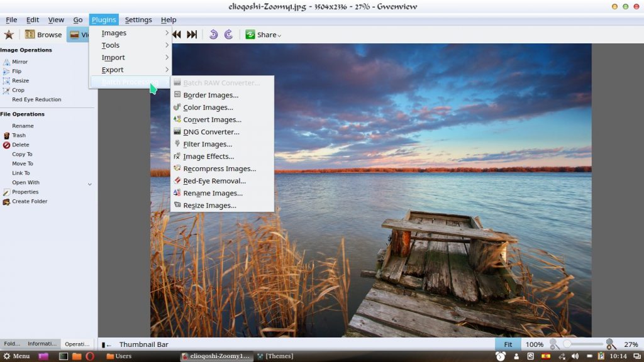
Task: Open the Share dropdown
Action: click(x=264, y=35)
